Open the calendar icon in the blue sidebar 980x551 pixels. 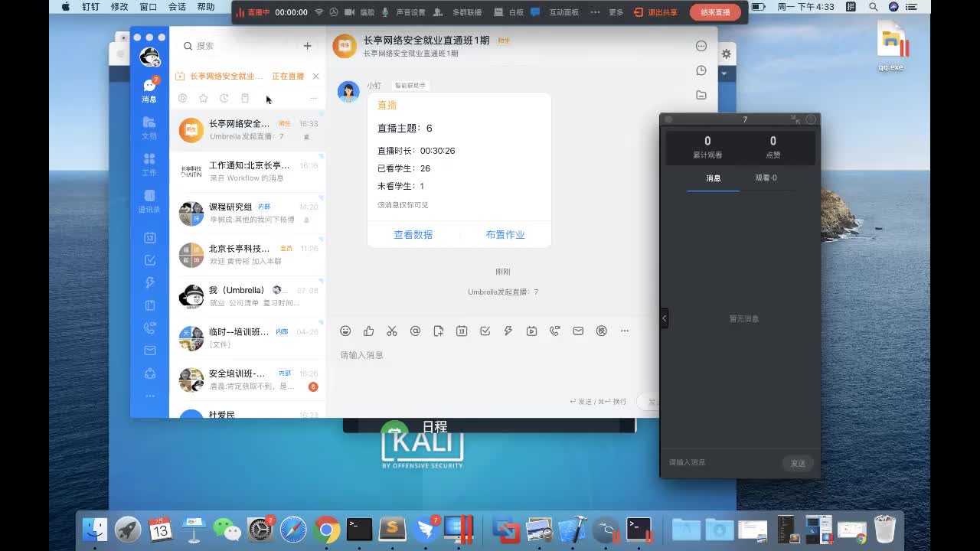[x=150, y=238]
